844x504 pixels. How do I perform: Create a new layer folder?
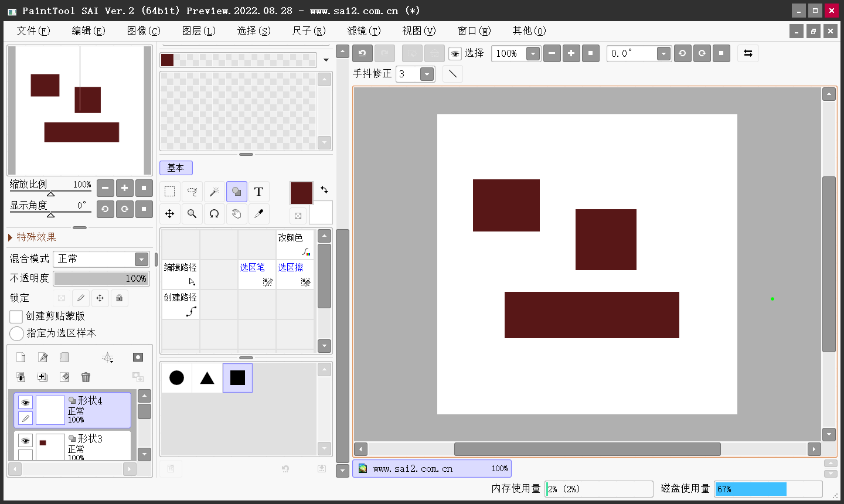click(x=64, y=357)
